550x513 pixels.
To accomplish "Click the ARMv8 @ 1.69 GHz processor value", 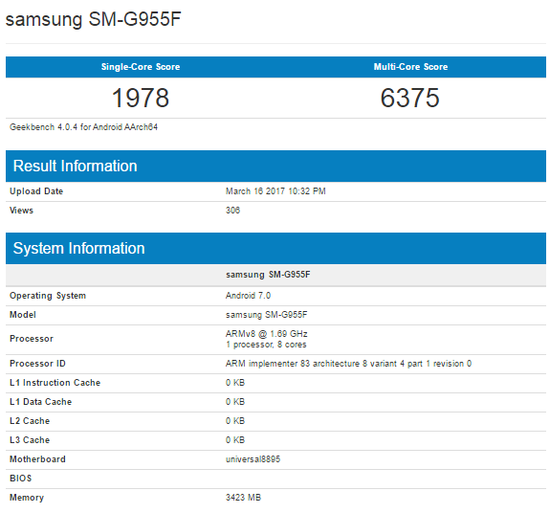I will (267, 333).
